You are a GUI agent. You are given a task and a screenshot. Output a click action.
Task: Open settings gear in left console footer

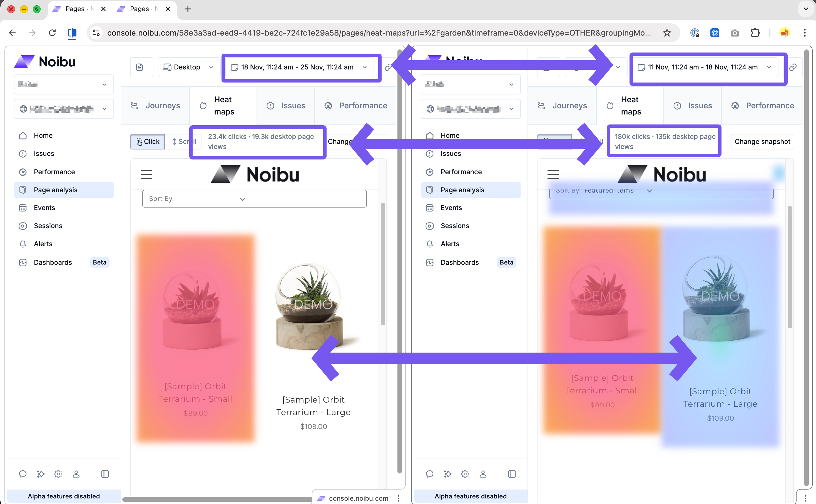click(58, 474)
